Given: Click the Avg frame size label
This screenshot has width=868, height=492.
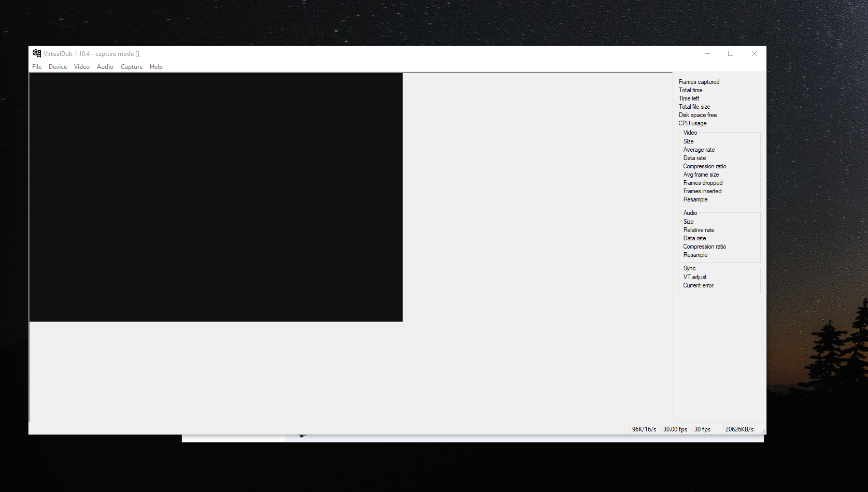Looking at the screenshot, I should 701,175.
